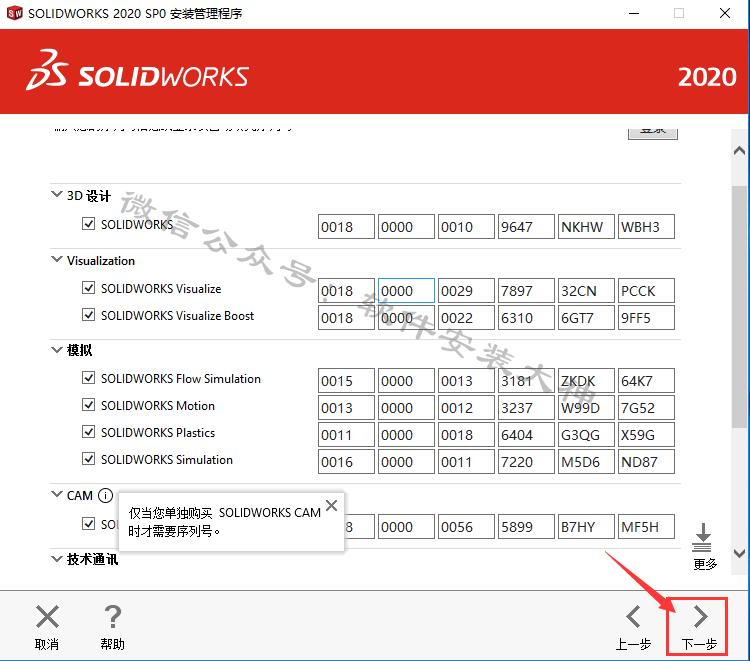Toggle the CAM product checkbox
This screenshot has height=661, width=750.
click(x=88, y=523)
